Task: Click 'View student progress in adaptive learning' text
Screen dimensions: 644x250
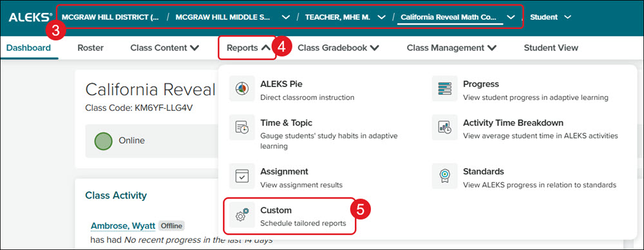Action: click(536, 98)
